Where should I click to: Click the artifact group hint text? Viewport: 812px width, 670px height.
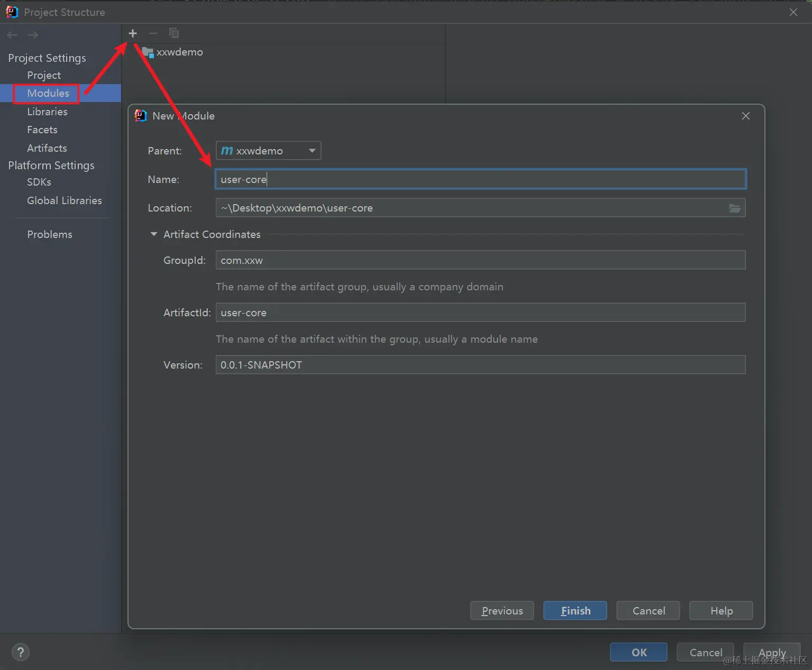(x=360, y=287)
